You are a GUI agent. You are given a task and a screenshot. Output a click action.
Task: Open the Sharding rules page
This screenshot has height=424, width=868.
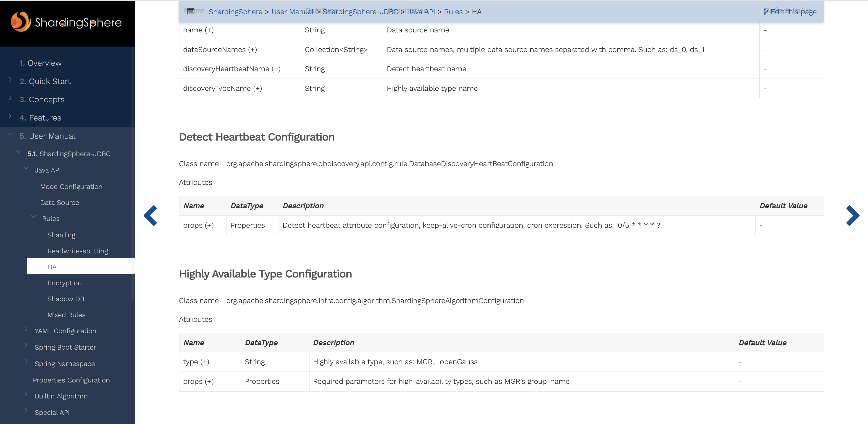click(61, 235)
